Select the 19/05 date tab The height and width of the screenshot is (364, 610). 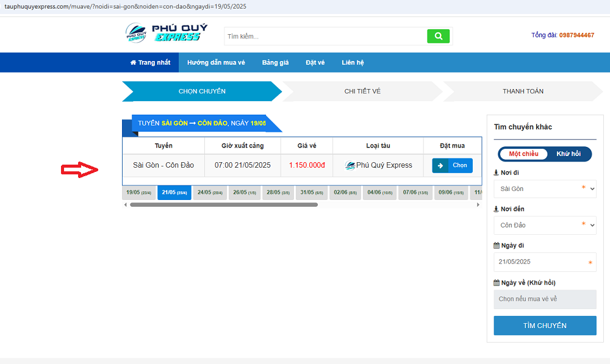click(139, 193)
